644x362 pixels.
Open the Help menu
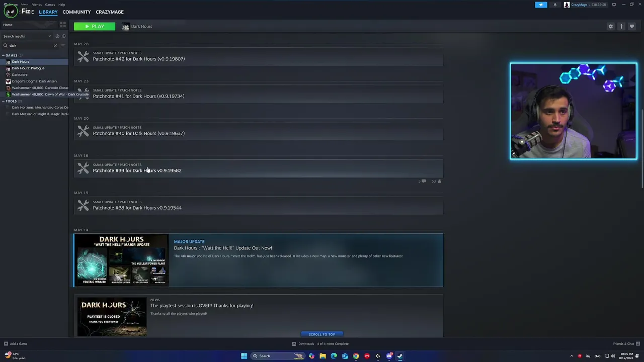click(x=61, y=5)
